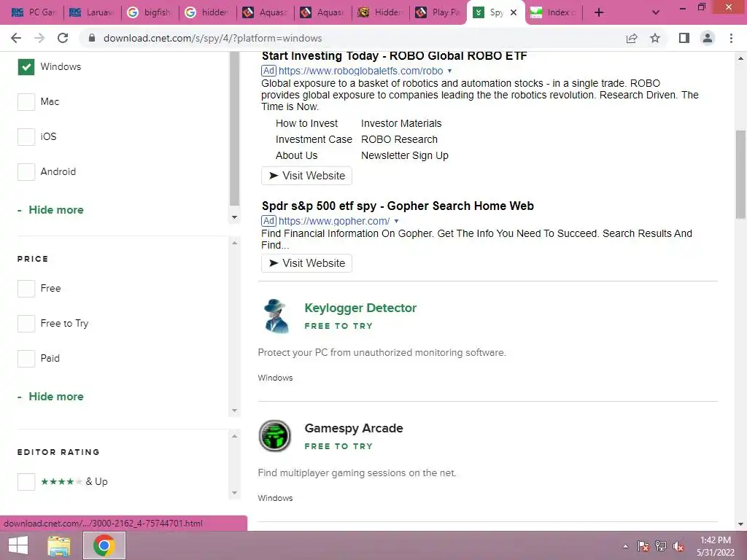Switch to the Index tab
Viewport: 747px width, 560px height.
tap(554, 12)
